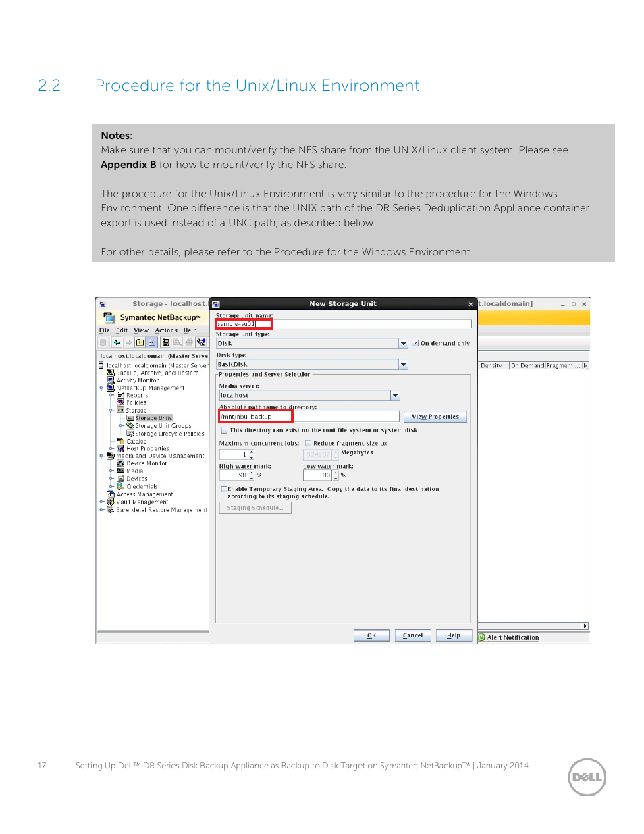The width and height of the screenshot is (644, 834).
Task: Click the Bare Metal Restore Management icon
Action: (x=111, y=510)
